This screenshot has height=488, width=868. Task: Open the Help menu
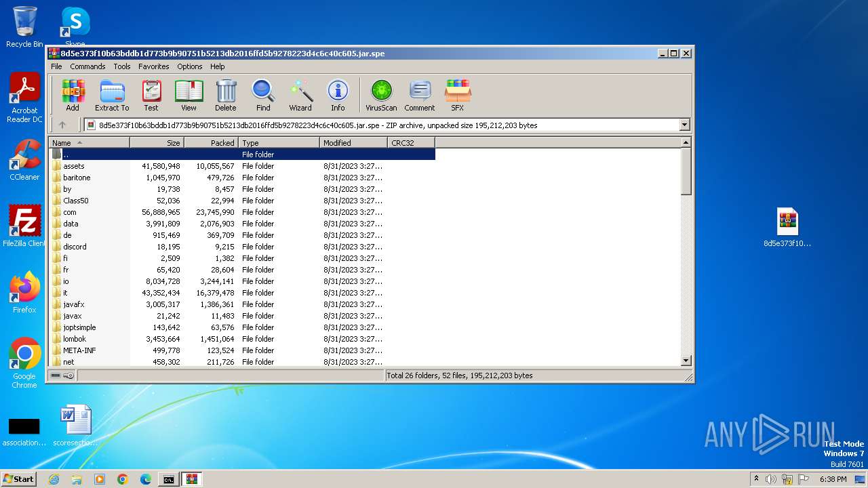point(218,66)
